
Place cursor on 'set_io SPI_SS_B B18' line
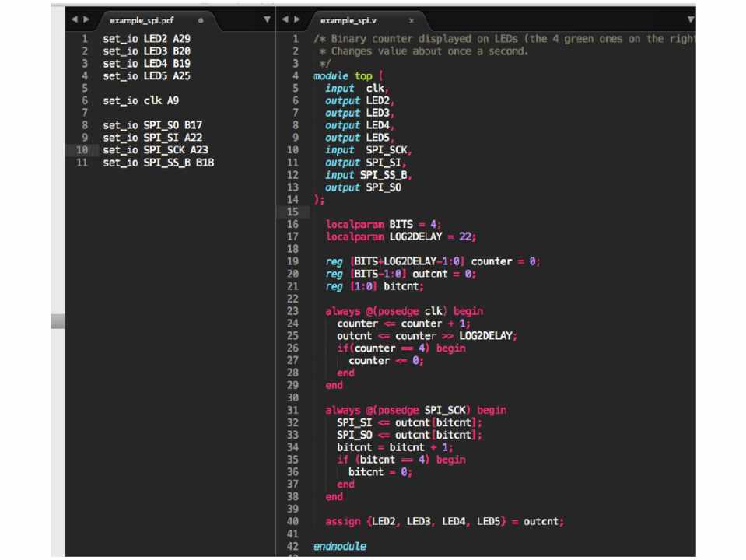pyautogui.click(x=158, y=163)
